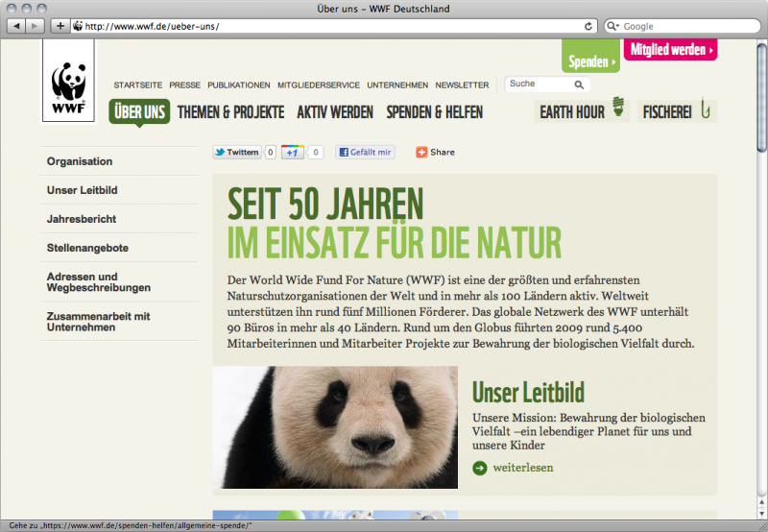768x532 pixels.
Task: Click the +1 count bubble
Action: pos(316,153)
